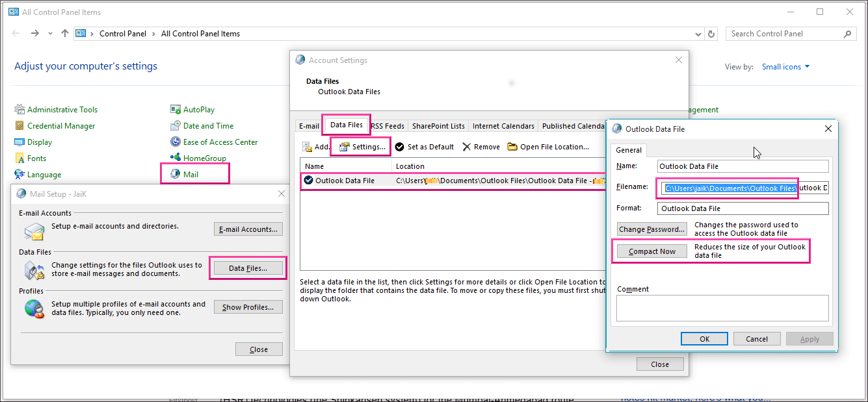
Task: Click Change Password button
Action: pos(652,229)
